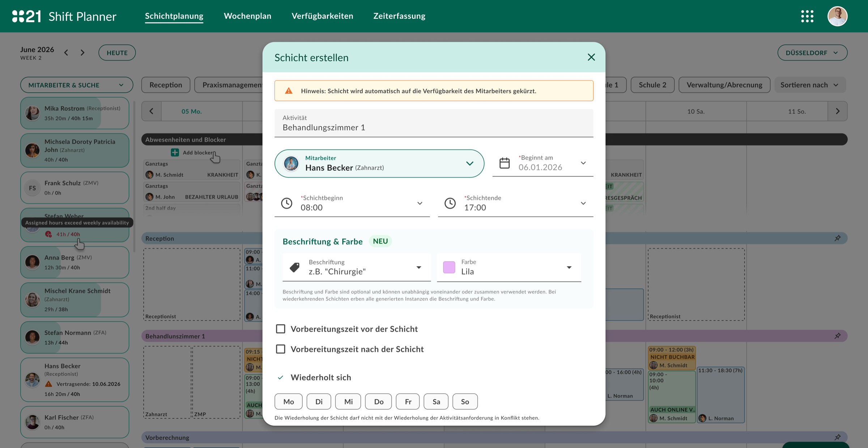Toggle the Wiederholt sich checkmark

(x=281, y=377)
